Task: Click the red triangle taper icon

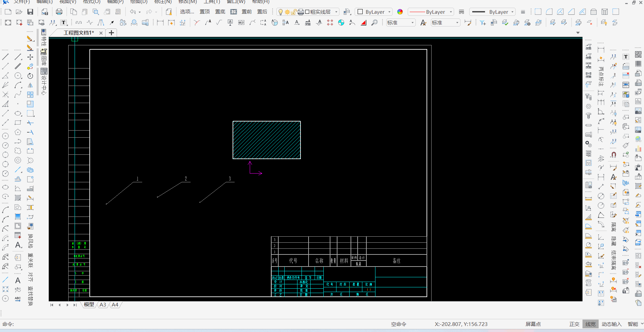Action: coord(363,22)
